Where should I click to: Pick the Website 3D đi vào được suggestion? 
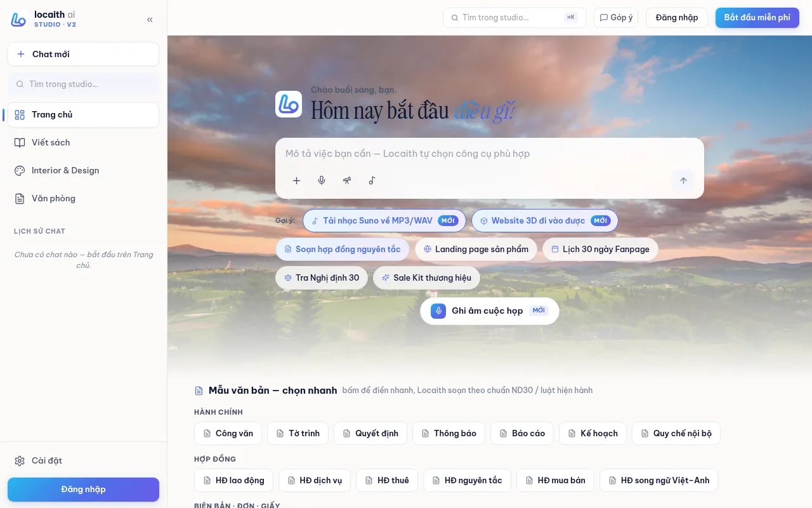[x=545, y=221]
